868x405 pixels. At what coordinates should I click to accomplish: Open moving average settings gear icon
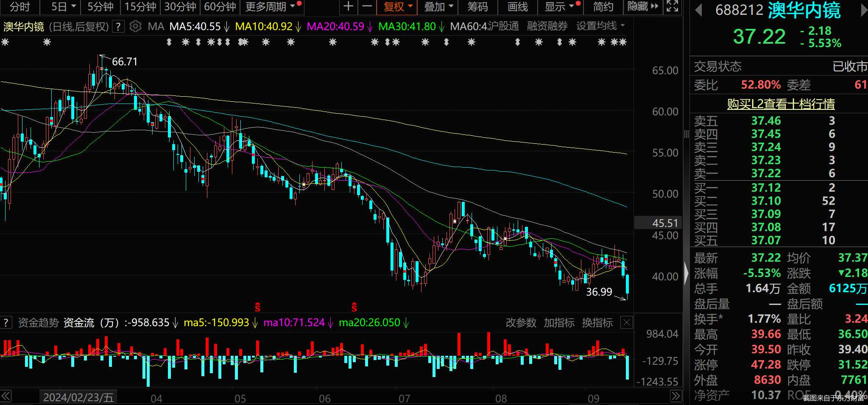coord(135,26)
